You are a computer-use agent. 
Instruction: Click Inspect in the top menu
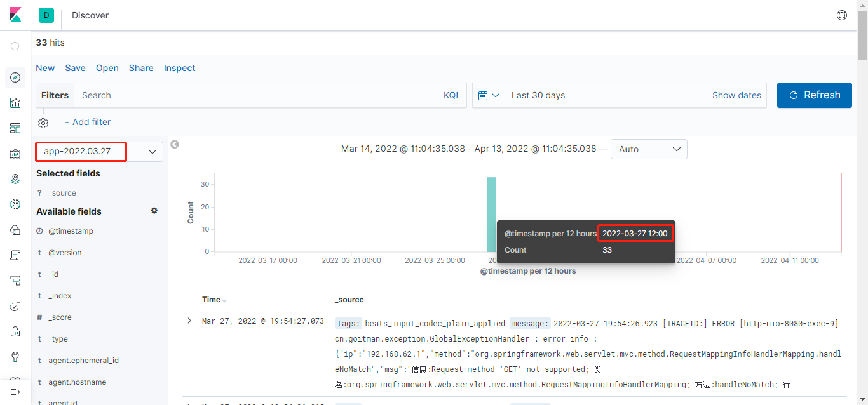pos(180,68)
